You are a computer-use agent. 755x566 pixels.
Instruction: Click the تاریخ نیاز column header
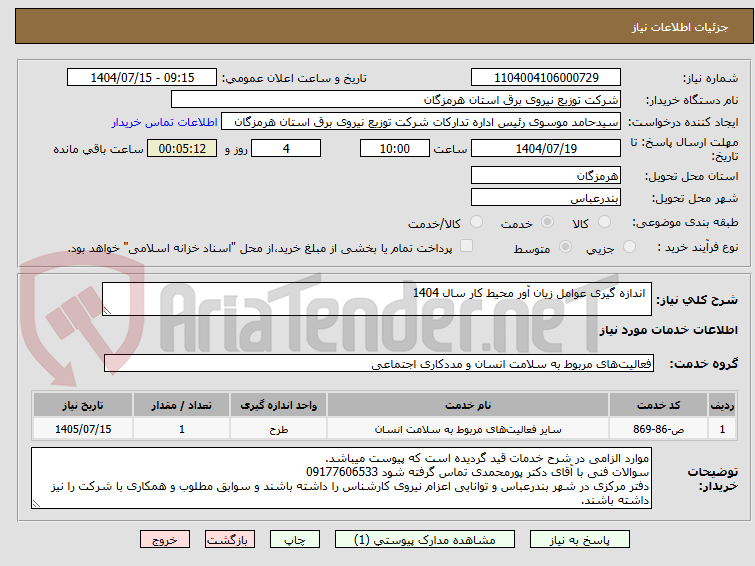pyautogui.click(x=83, y=405)
